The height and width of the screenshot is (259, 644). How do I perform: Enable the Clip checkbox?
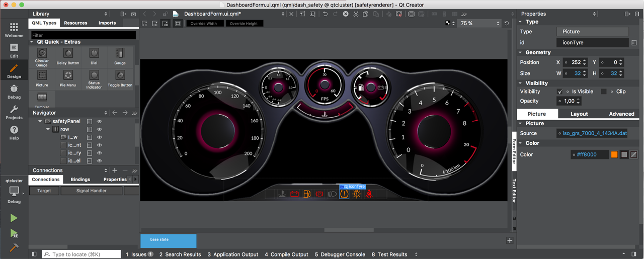click(x=604, y=92)
